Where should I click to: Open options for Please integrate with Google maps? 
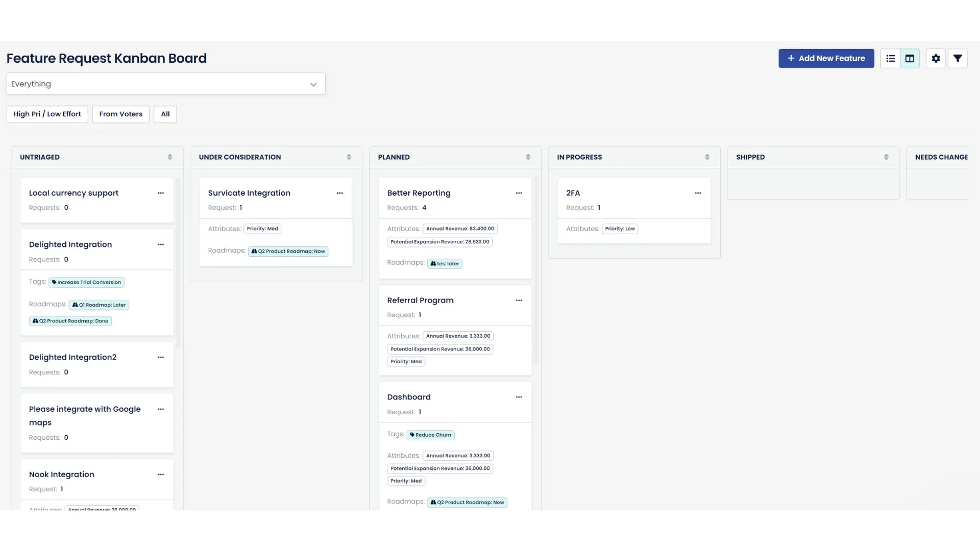tap(161, 409)
